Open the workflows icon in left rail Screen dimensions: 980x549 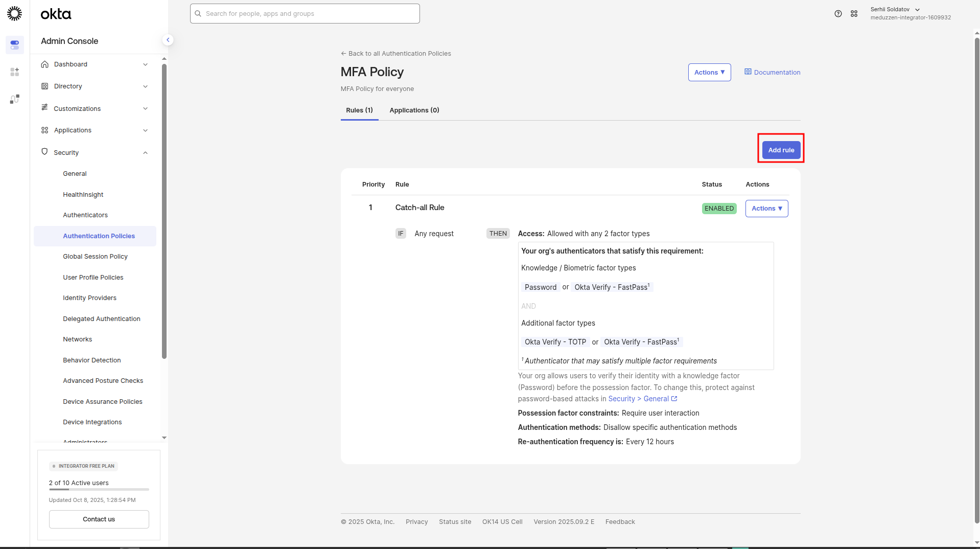(x=14, y=99)
